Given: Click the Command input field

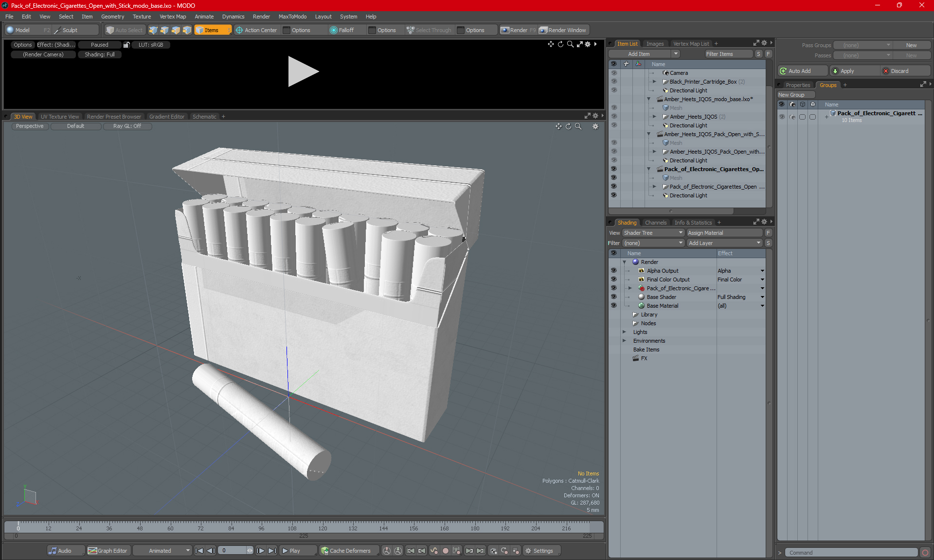Looking at the screenshot, I should [x=852, y=553].
